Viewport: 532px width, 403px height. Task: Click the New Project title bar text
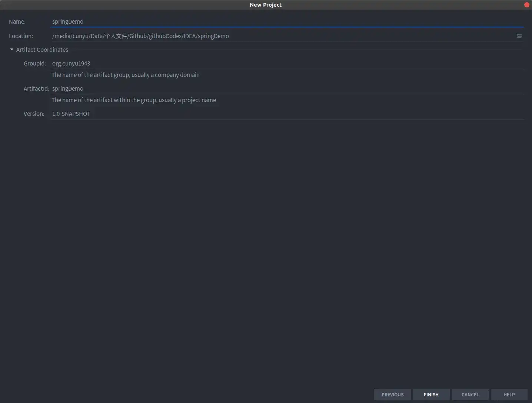(265, 5)
